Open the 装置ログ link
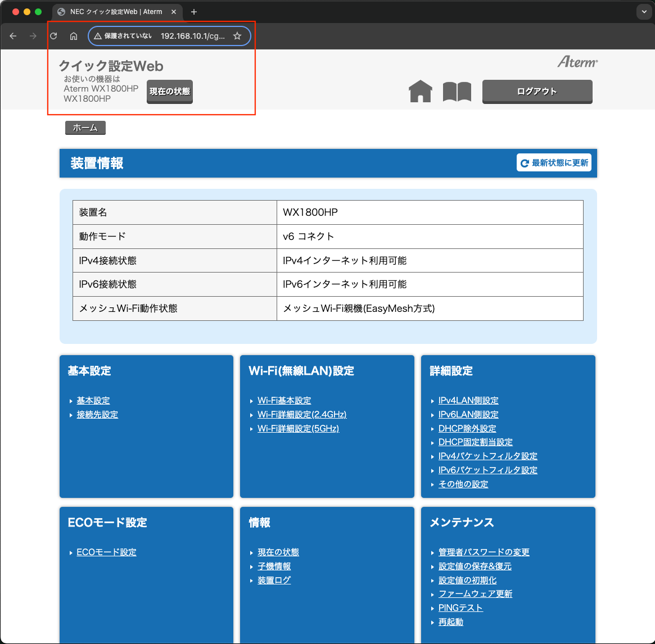This screenshot has height=644, width=655. (x=274, y=580)
